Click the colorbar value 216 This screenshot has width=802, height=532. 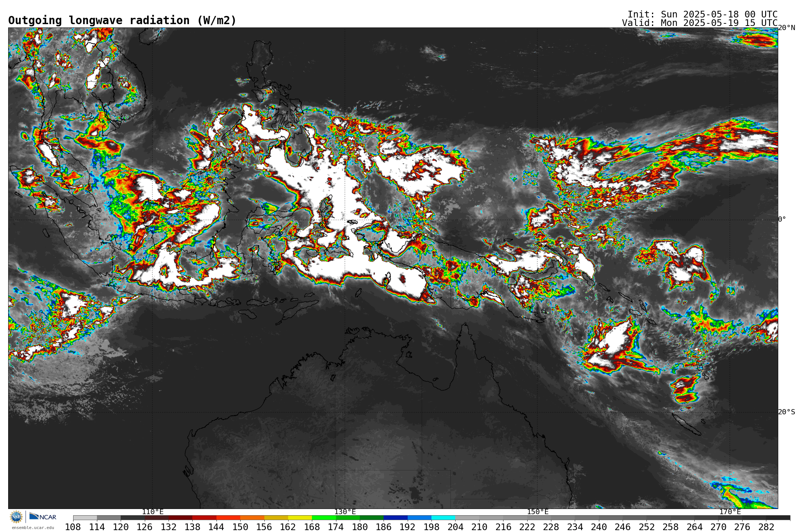pyautogui.click(x=503, y=527)
